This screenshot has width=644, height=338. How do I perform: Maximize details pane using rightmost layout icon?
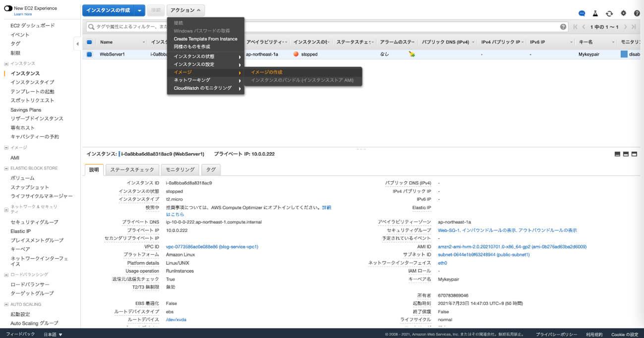coord(634,154)
